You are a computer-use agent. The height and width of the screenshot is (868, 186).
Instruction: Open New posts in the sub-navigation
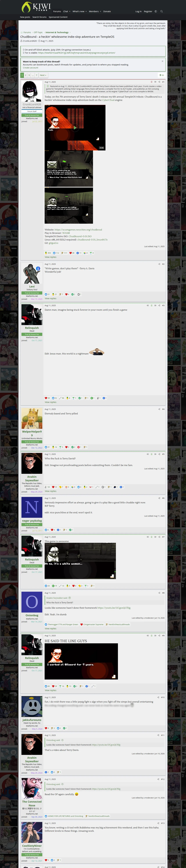pyautogui.click(x=25, y=17)
